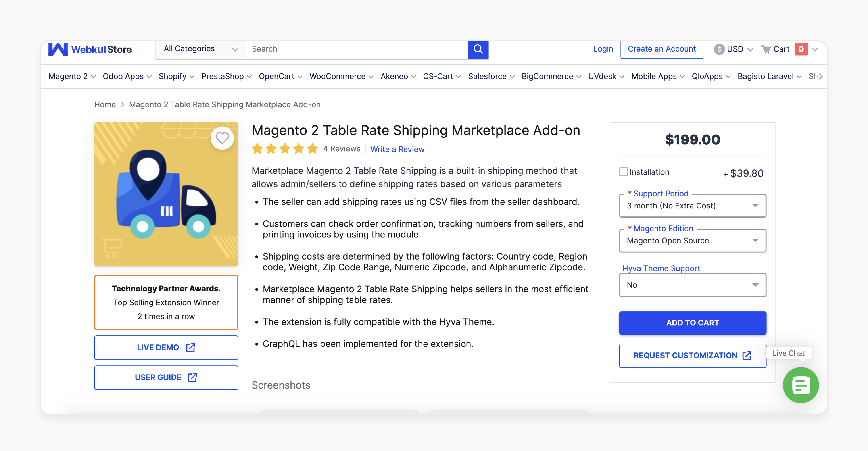The image size is (868, 451).
Task: Expand the UVdesk menu
Action: pos(606,77)
